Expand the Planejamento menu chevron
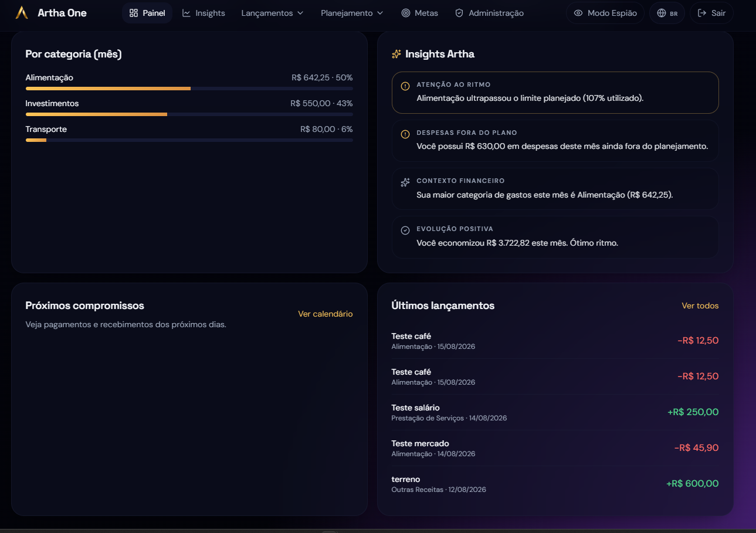Image resolution: width=756 pixels, height=533 pixels. tap(380, 13)
